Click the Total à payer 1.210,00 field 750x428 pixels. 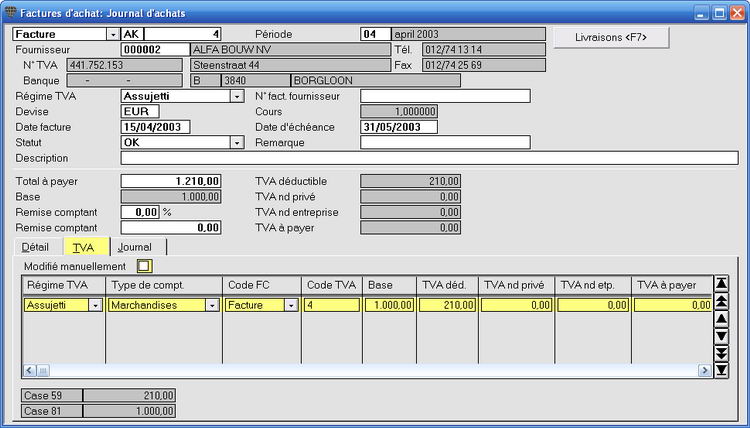(171, 181)
